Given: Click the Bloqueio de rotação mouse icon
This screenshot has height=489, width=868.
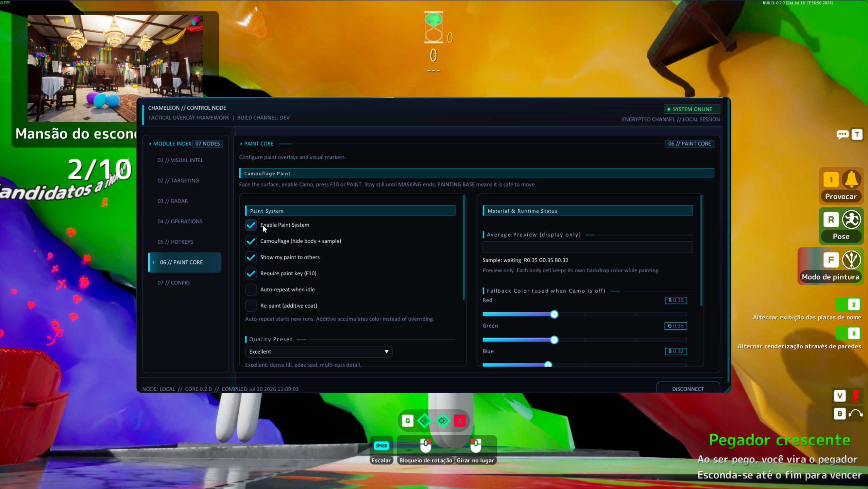Looking at the screenshot, I should point(425,445).
